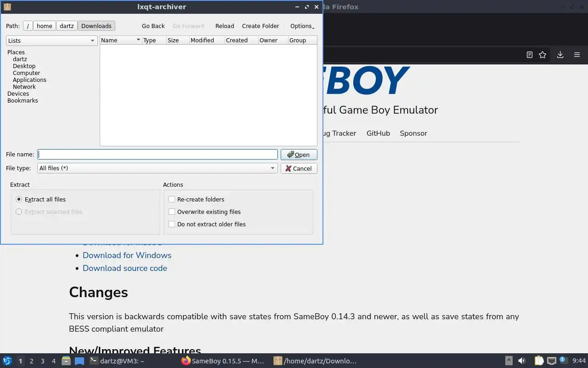The width and height of the screenshot is (588, 368).
Task: Click the volume speaker tray icon
Action: (x=522, y=361)
